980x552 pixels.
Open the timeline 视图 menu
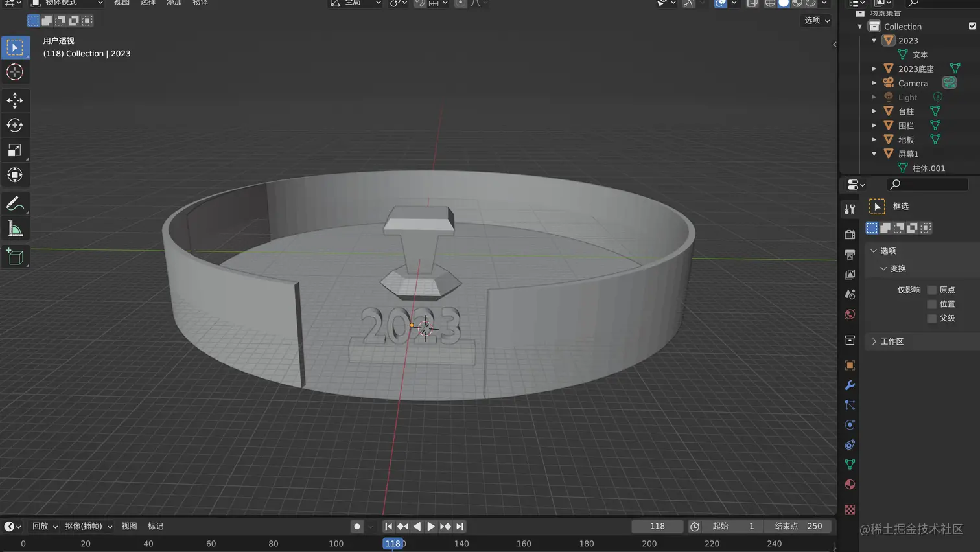129,527
